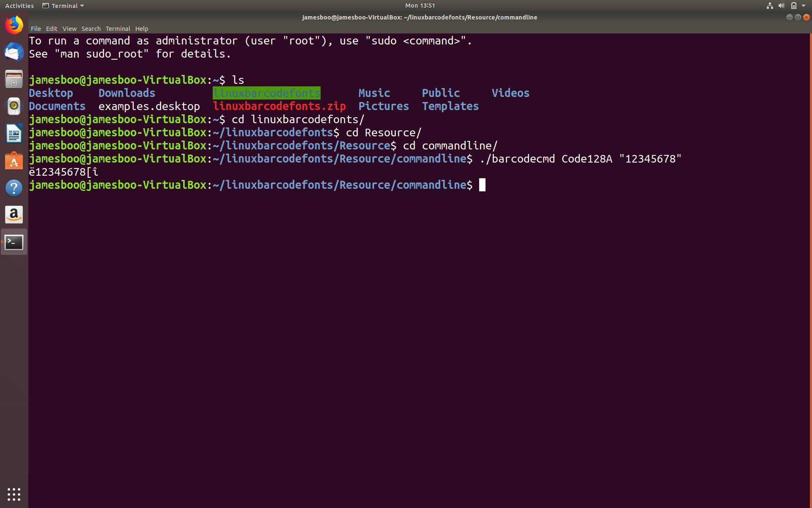Open the File menu
Image resolution: width=812 pixels, height=508 pixels.
[36, 29]
